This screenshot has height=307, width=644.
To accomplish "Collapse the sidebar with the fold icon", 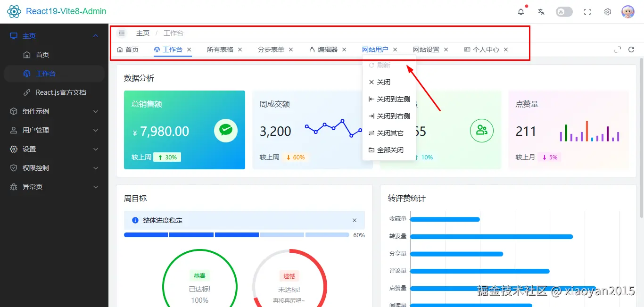I will [x=122, y=33].
